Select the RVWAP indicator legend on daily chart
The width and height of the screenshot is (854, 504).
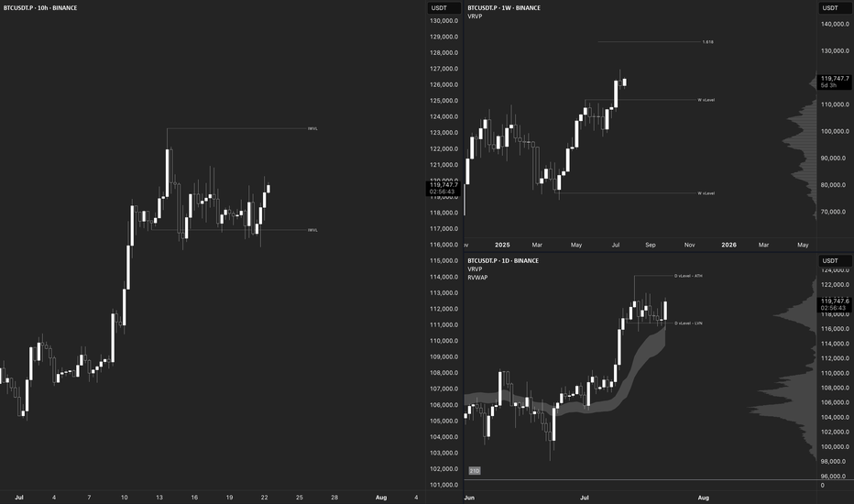point(477,278)
